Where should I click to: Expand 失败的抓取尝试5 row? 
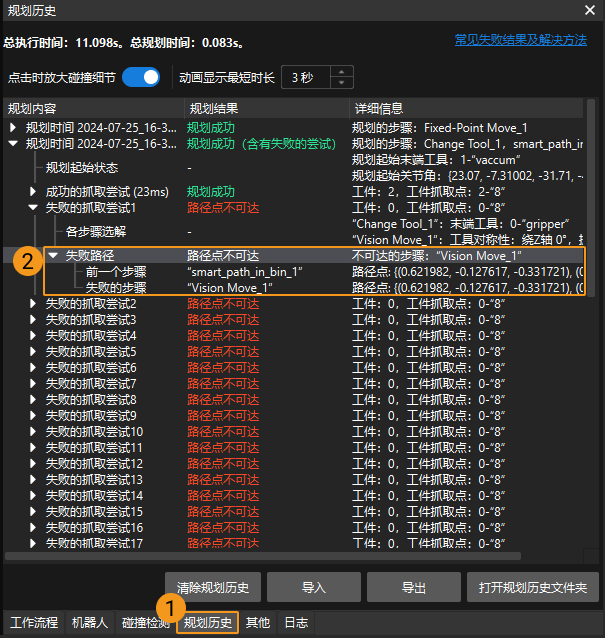[33, 352]
